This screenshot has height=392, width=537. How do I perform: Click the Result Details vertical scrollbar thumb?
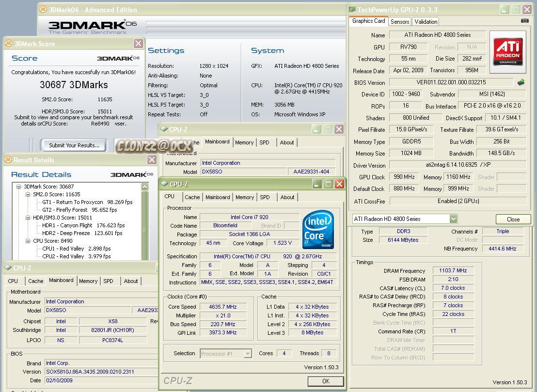pos(145,226)
